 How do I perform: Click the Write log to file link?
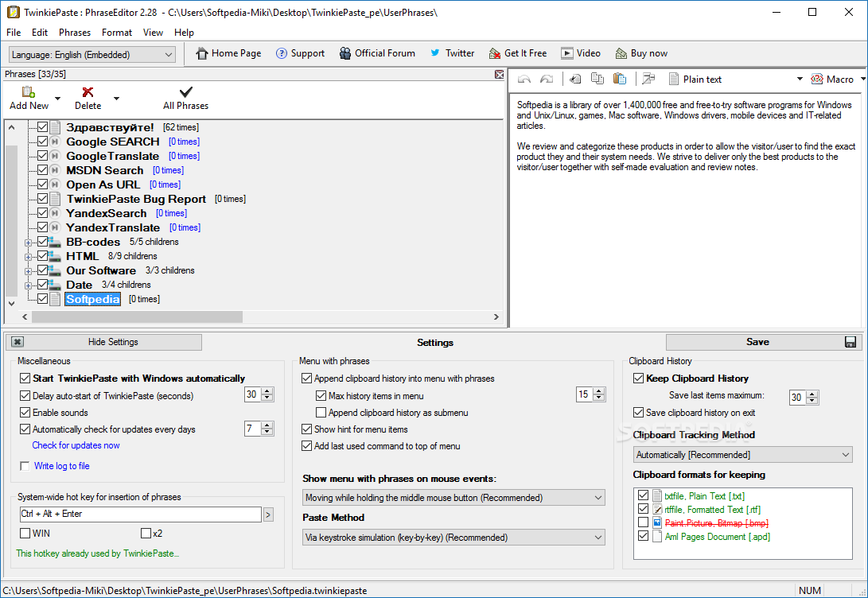(x=61, y=466)
